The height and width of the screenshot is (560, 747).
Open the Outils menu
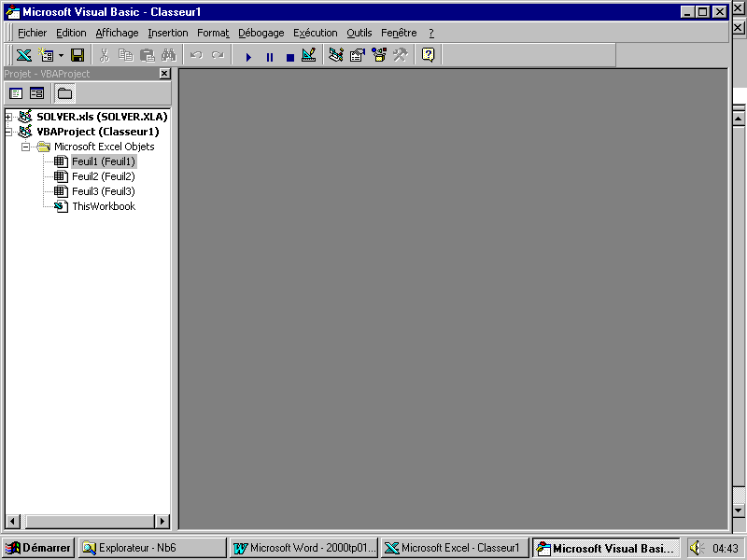359,33
